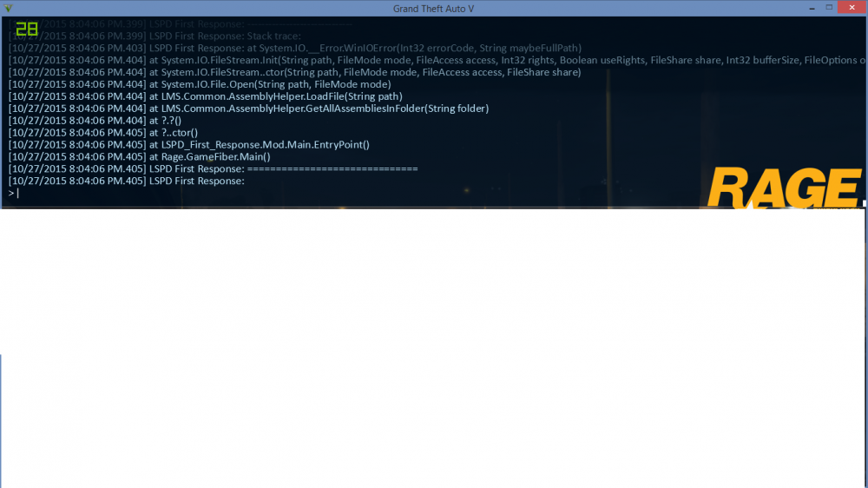Click the LSPD_First_Response.Mod.Main.EntryPoint log line
Viewport: 868px width, 488px height.
(x=188, y=145)
